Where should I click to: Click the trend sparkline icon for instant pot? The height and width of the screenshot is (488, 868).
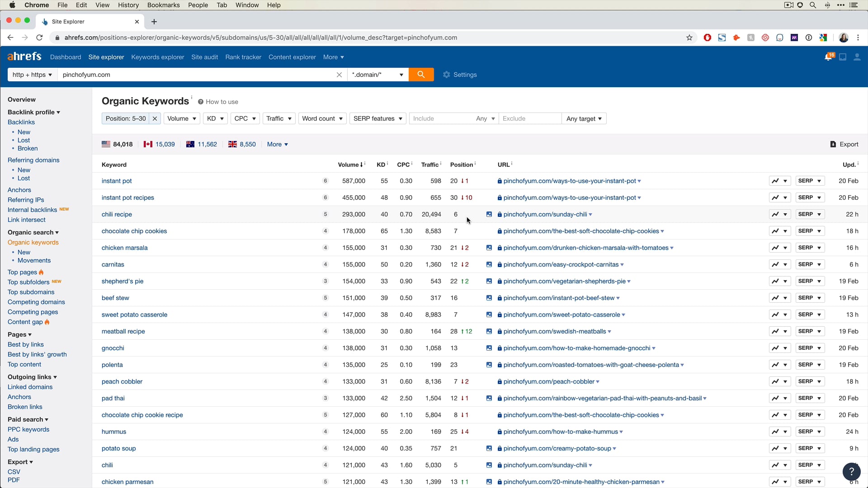774,181
